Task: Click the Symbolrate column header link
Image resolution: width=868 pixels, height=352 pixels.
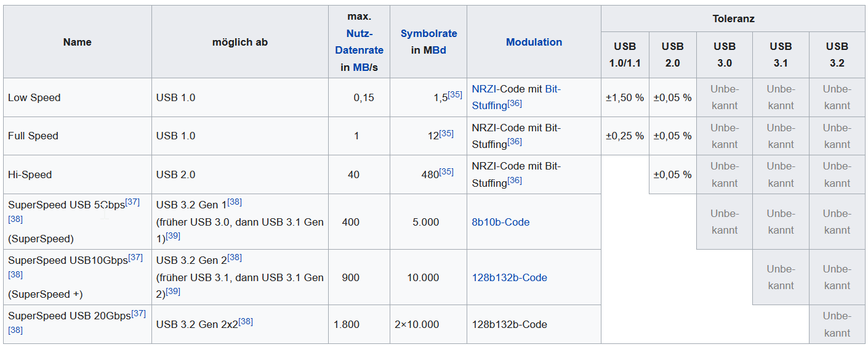Action: pyautogui.click(x=429, y=34)
